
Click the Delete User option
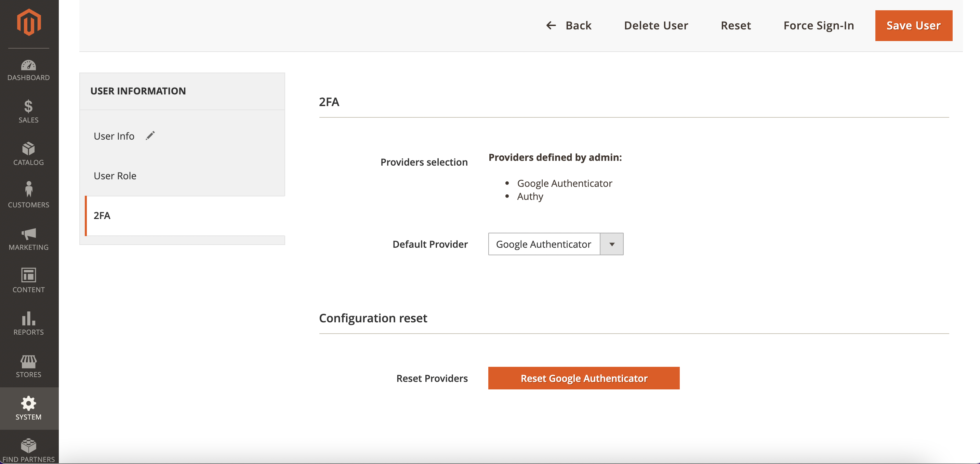point(656,25)
